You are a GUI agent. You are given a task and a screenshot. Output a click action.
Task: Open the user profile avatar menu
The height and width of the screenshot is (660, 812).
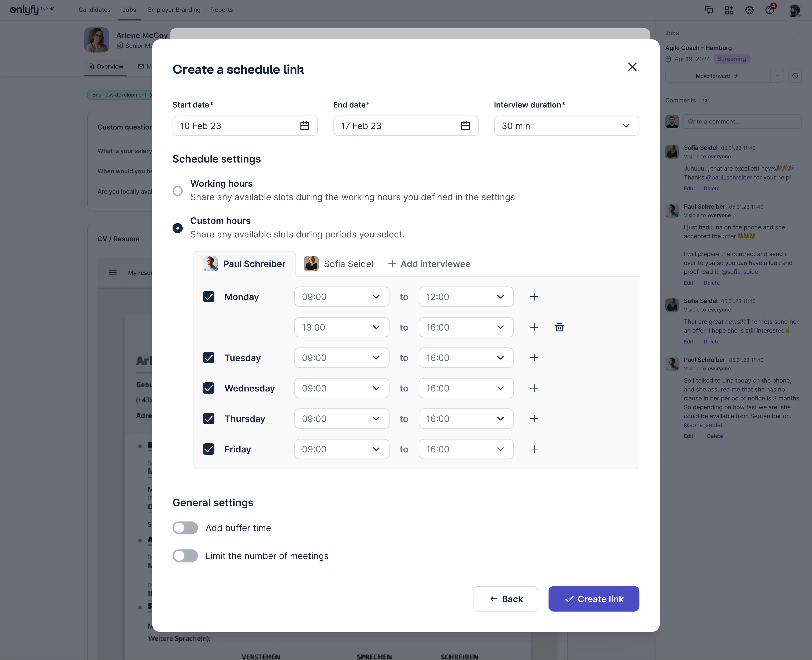click(x=794, y=10)
